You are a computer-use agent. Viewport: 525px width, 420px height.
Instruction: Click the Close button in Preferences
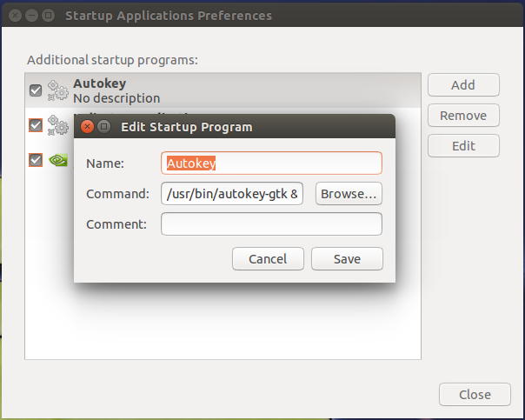tap(475, 394)
